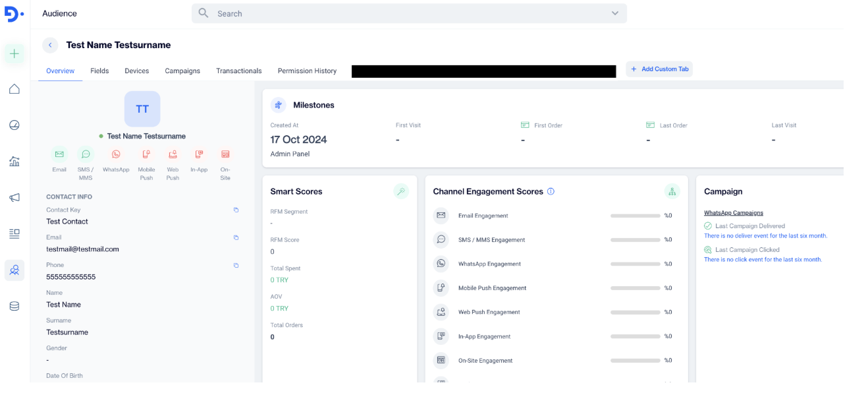Click the Web Push channel icon
This screenshot has width=868, height=393.
tap(173, 154)
